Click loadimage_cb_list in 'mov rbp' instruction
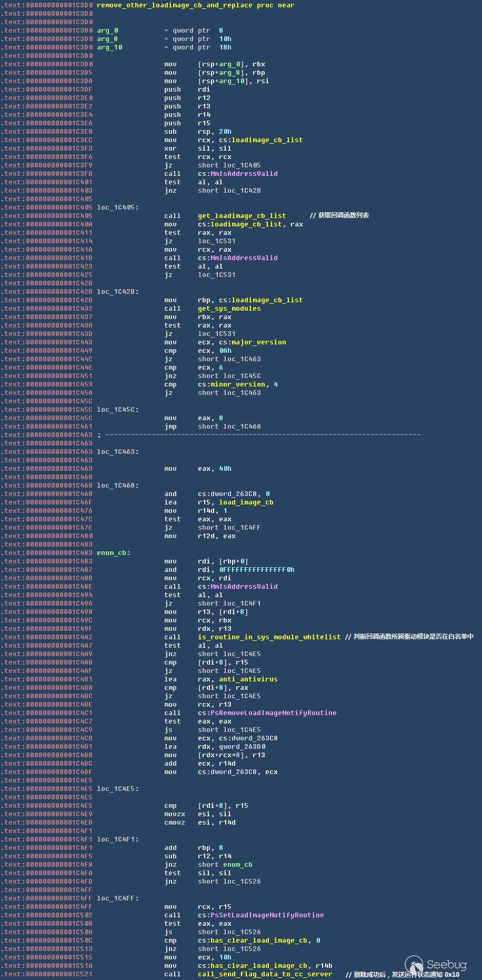Screen dimensions: 482x980 coord(267,300)
